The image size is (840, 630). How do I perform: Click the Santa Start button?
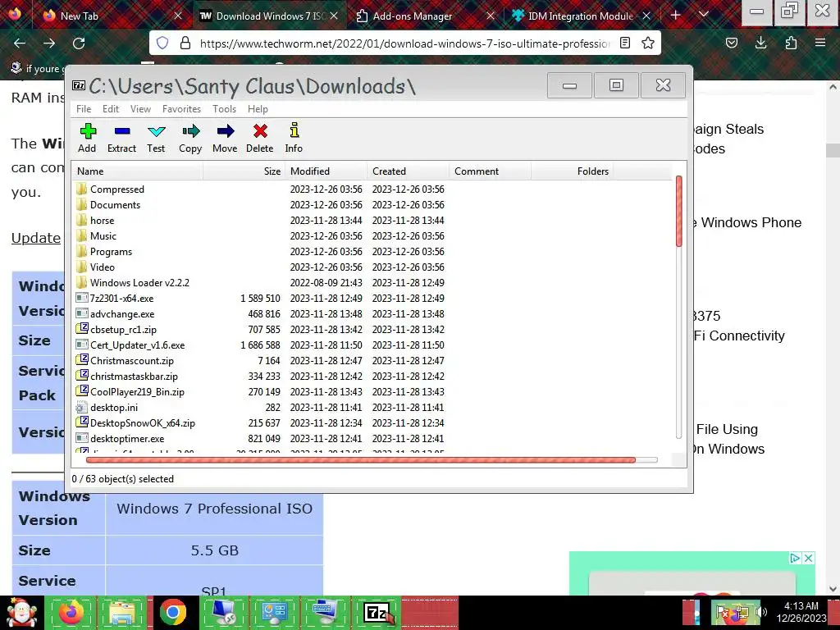pos(21,612)
